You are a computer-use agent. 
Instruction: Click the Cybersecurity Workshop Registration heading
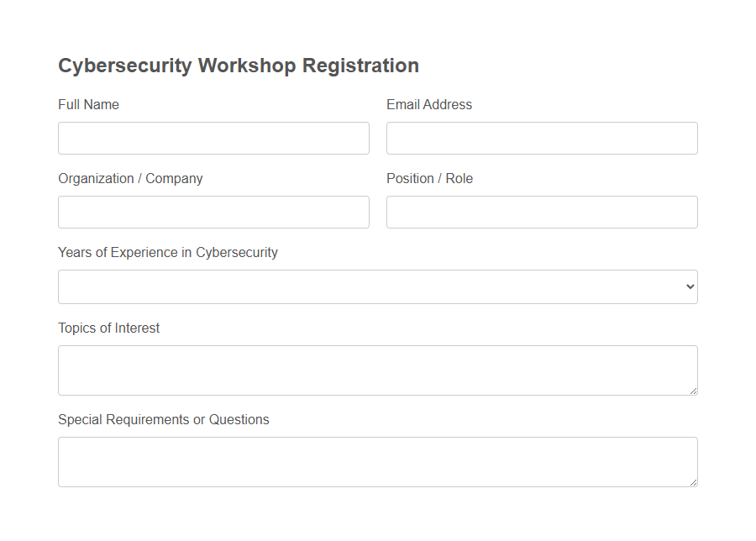(x=238, y=66)
